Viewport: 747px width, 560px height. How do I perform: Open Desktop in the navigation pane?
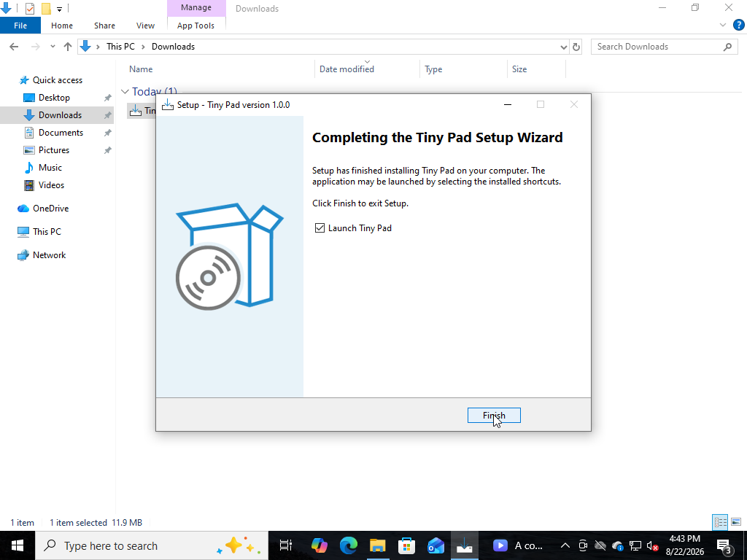coord(54,98)
